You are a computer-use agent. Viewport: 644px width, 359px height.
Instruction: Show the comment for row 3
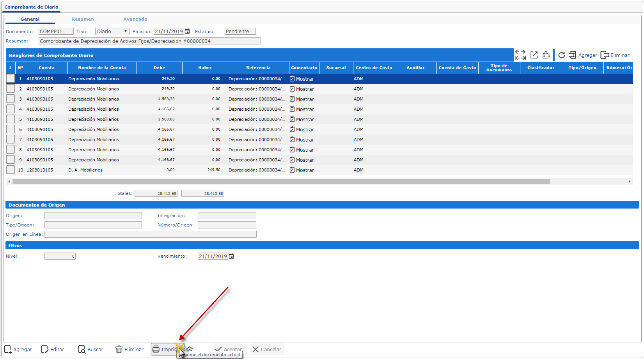coord(302,99)
